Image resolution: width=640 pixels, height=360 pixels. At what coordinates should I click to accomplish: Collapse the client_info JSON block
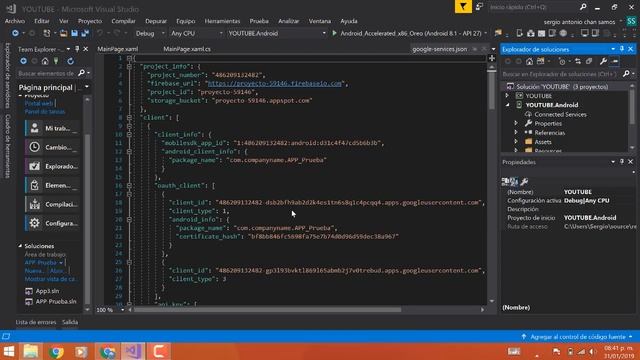click(x=129, y=134)
